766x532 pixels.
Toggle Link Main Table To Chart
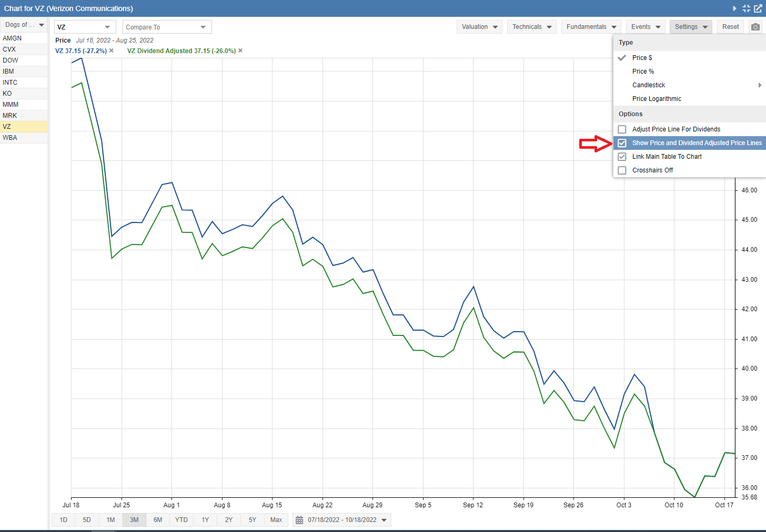(622, 157)
